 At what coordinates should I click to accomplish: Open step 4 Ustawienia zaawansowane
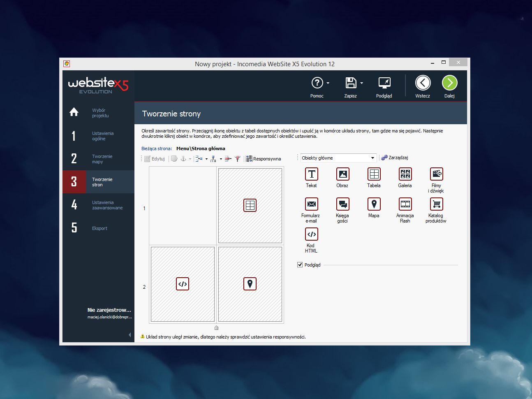98,205
